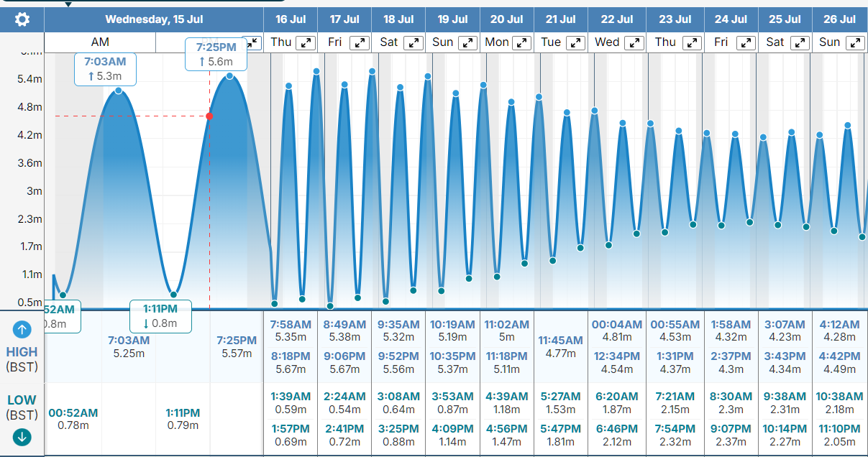
Task: Click the 1:11PM 0.79m table entry
Action: 183,419
